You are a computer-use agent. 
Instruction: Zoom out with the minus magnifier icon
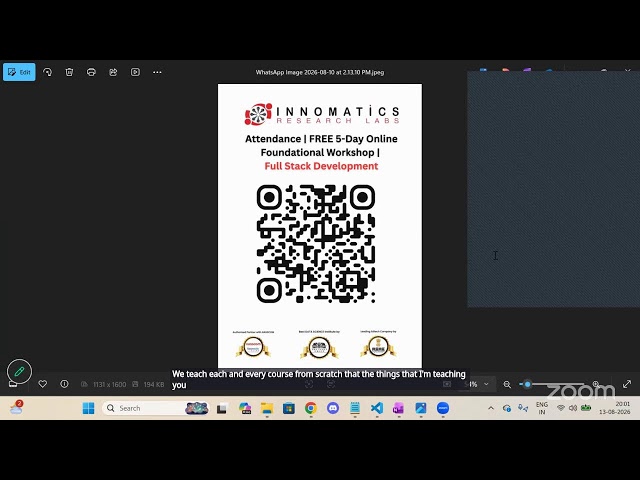pos(507,384)
